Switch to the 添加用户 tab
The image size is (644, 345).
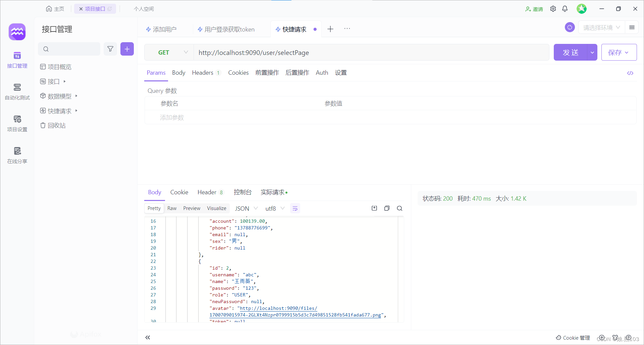coord(164,29)
